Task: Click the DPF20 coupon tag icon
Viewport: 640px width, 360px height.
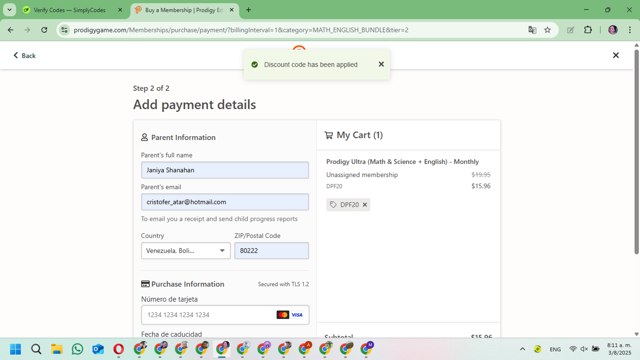Action: coord(333,204)
